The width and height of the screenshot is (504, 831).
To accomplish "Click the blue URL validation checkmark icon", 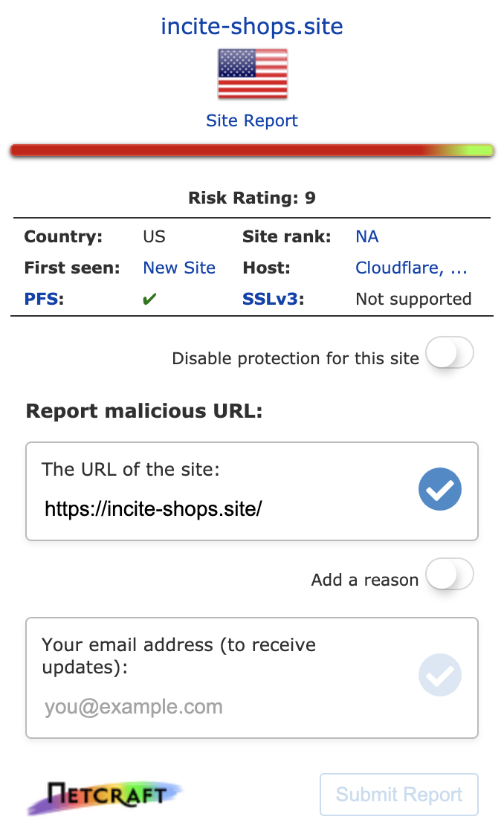I will coord(440,490).
